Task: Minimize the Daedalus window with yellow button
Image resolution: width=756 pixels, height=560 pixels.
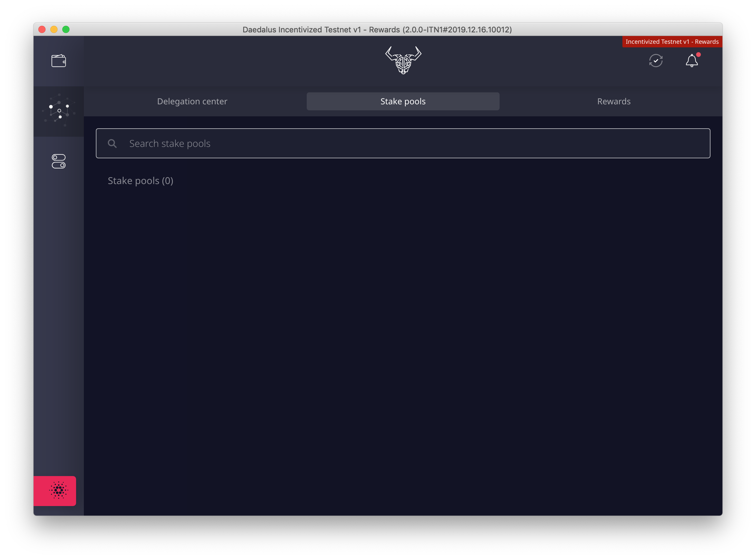Action: 54,29
